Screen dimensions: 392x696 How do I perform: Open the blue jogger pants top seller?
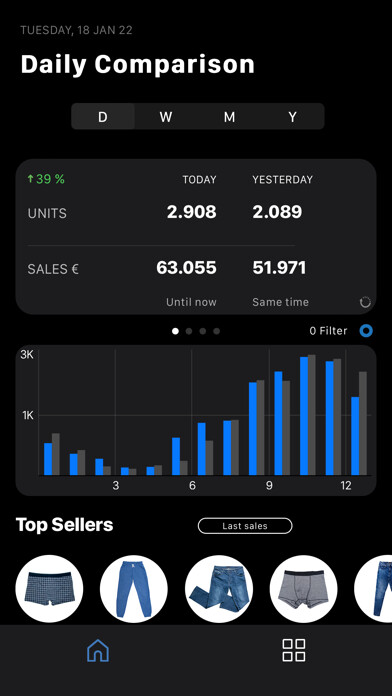(x=134, y=589)
